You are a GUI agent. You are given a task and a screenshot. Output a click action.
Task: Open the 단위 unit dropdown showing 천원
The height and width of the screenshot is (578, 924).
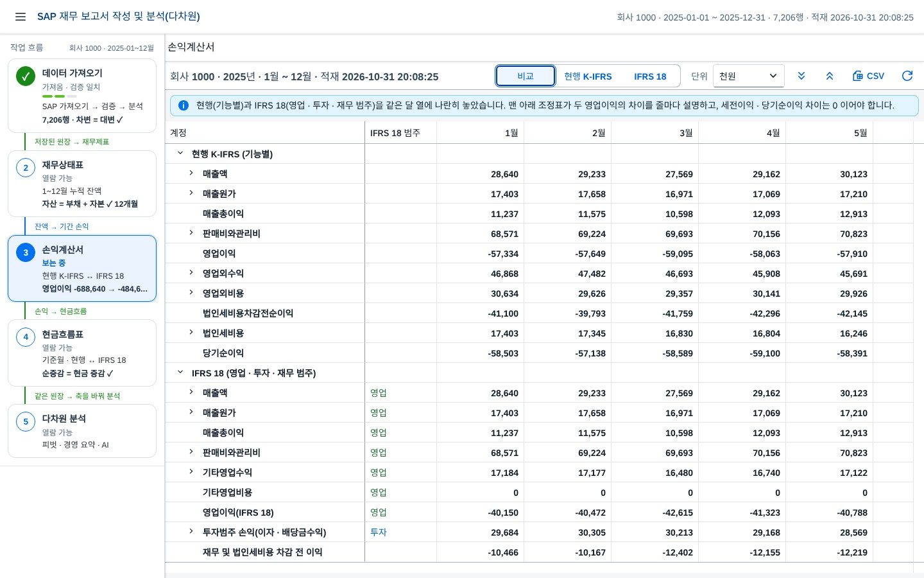coord(749,76)
